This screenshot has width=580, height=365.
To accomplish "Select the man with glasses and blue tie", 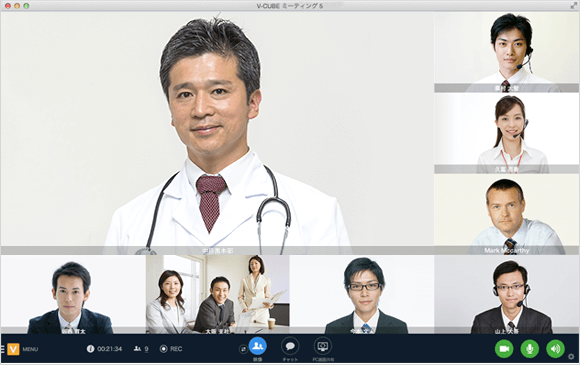I will (362, 294).
